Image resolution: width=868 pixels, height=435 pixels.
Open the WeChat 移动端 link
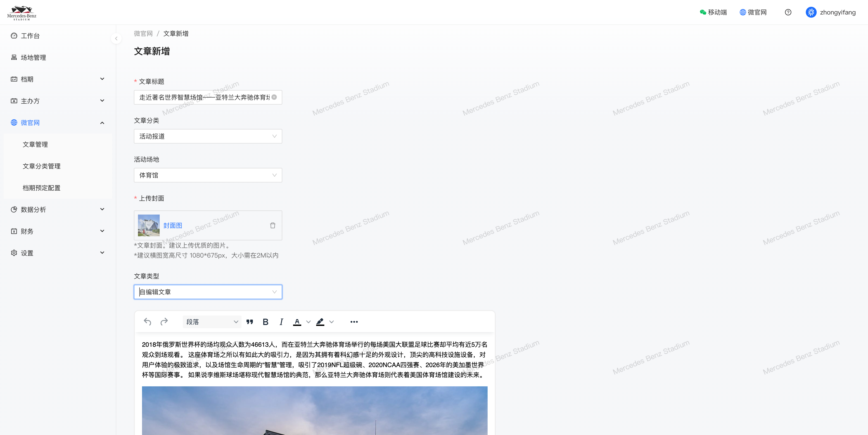pos(713,12)
